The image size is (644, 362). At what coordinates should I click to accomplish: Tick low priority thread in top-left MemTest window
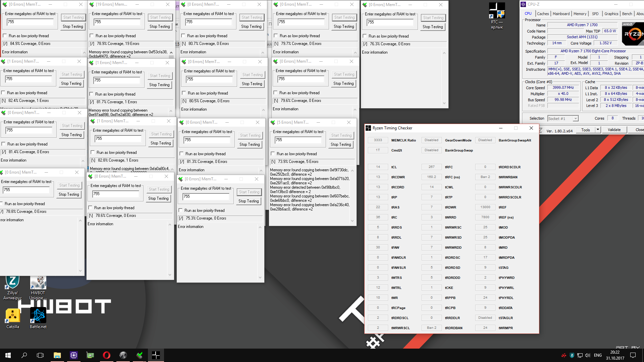point(5,36)
